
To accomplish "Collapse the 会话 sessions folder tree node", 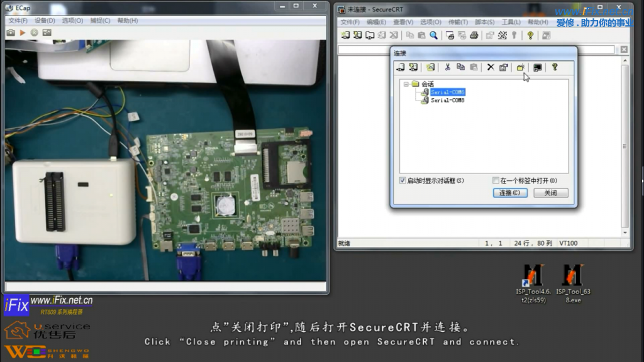I will point(406,84).
